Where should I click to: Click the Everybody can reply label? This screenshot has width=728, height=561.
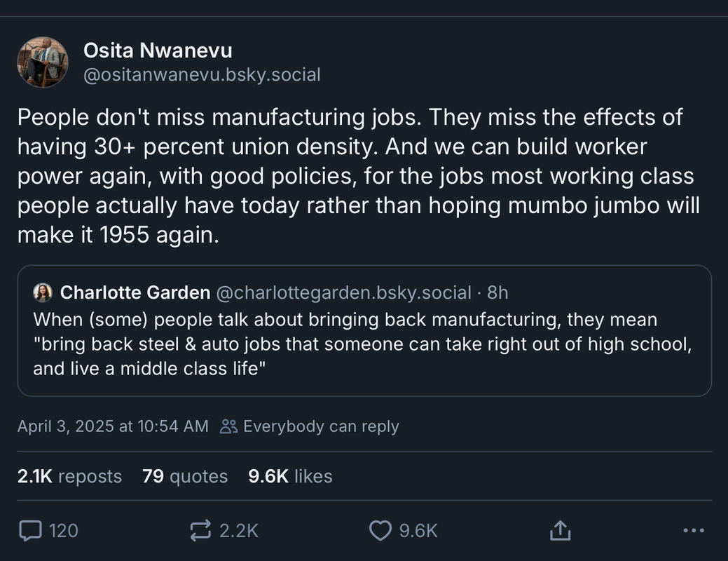point(322,426)
